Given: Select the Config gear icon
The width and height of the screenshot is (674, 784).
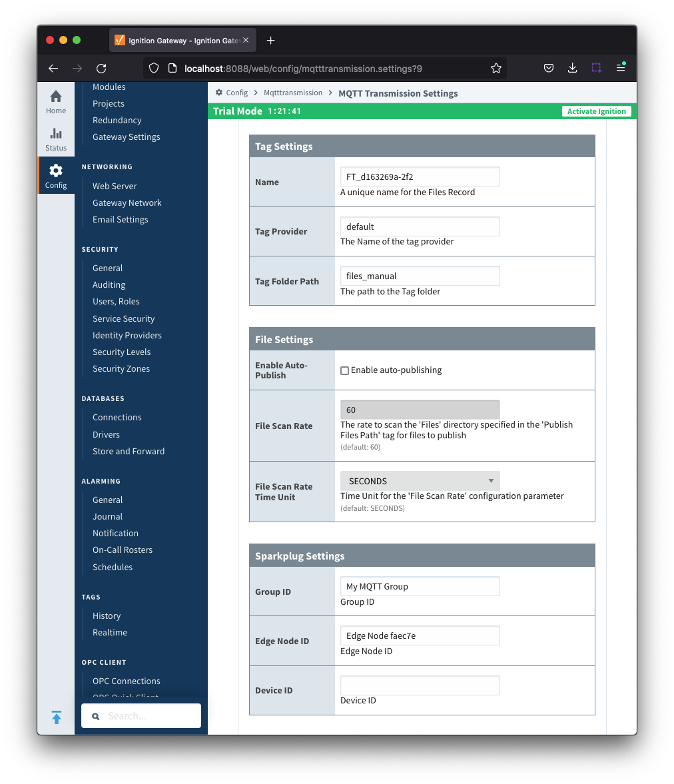Looking at the screenshot, I should click(56, 171).
